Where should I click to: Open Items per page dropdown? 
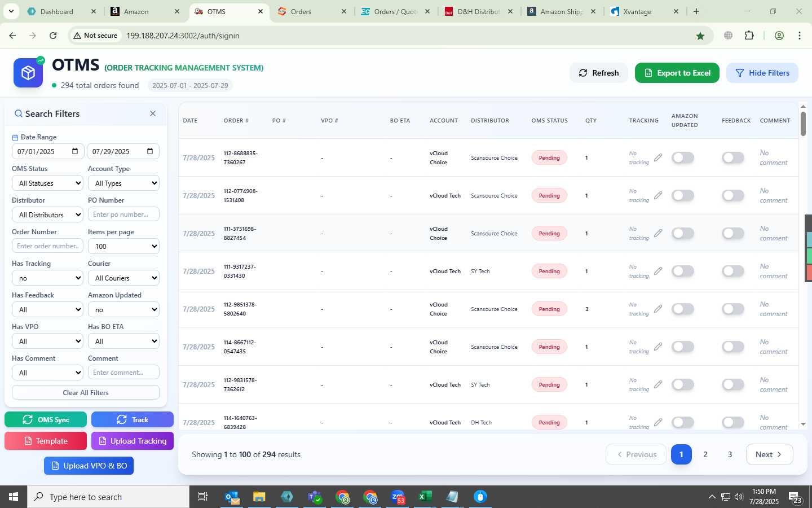(x=123, y=246)
